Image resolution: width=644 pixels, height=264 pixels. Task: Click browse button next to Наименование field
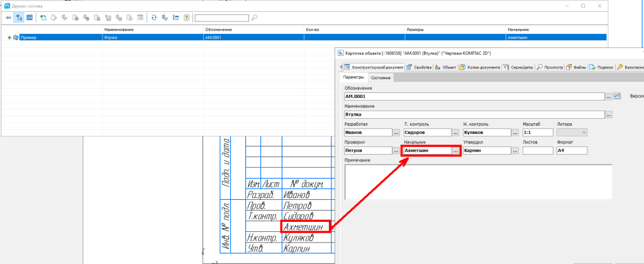click(x=608, y=115)
